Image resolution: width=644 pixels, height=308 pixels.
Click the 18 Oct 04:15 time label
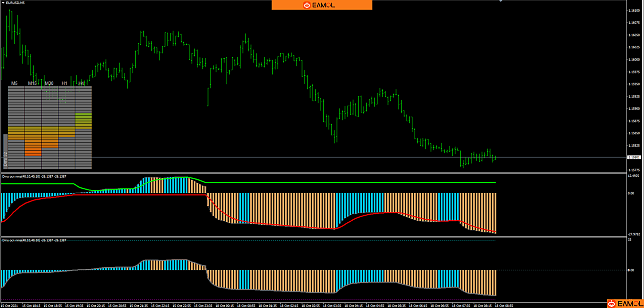354,306
